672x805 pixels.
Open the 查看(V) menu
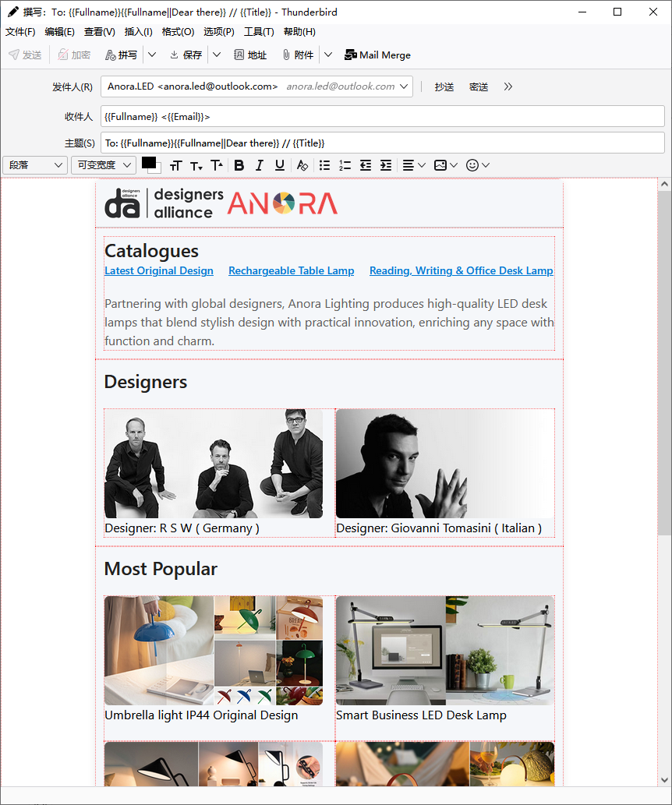pos(100,32)
